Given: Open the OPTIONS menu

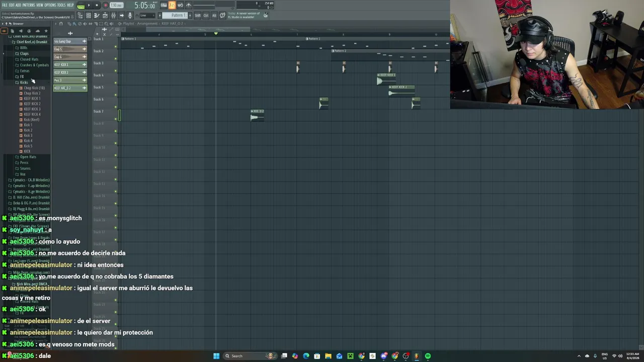Looking at the screenshot, I should pos(50,5).
